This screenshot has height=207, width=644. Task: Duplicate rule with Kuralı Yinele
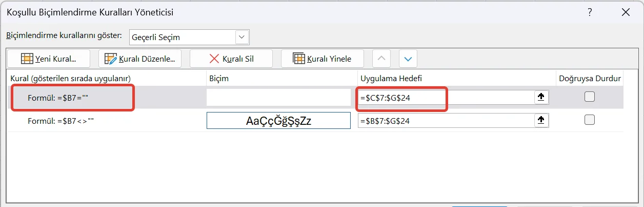323,59
